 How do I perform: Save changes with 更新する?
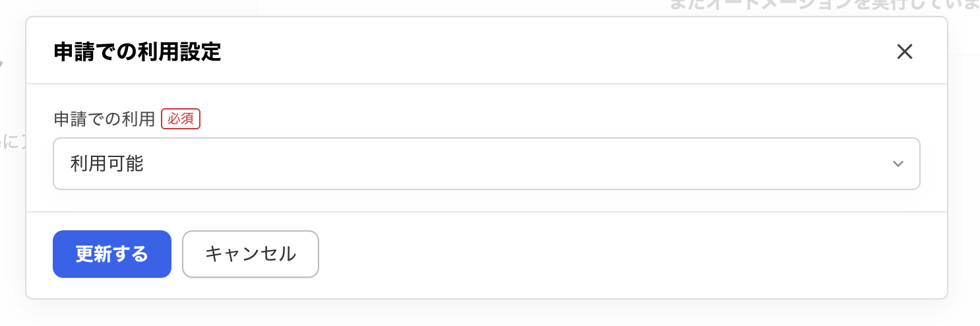pos(112,254)
